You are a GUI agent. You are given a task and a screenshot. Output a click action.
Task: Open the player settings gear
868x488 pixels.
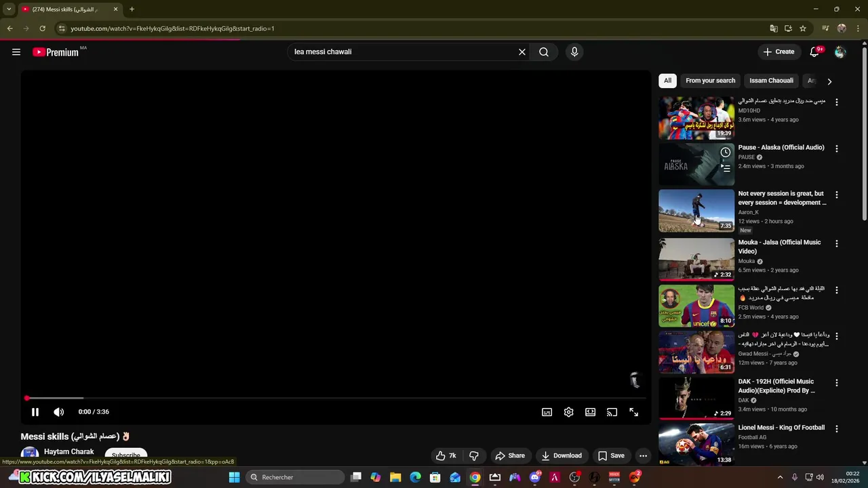point(569,412)
